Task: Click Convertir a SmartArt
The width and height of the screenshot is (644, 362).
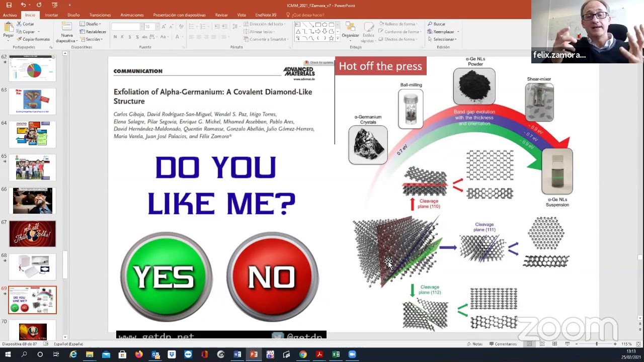Action: click(x=267, y=39)
